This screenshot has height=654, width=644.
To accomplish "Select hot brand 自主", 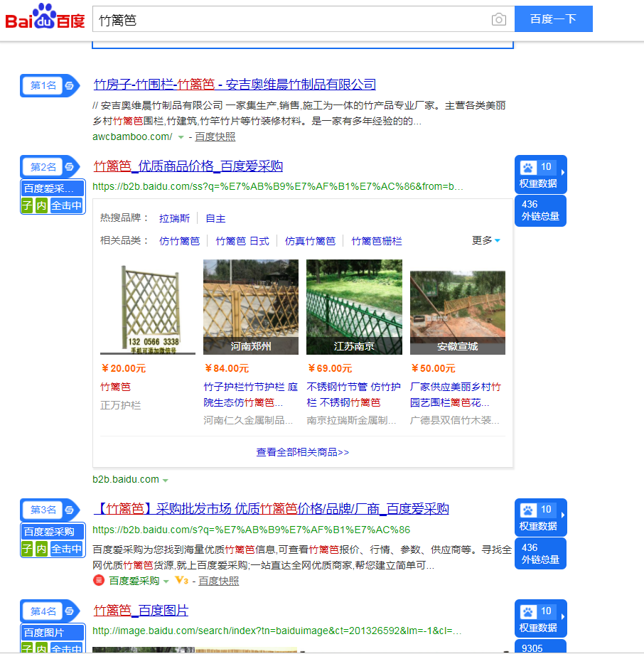I will coord(215,218).
